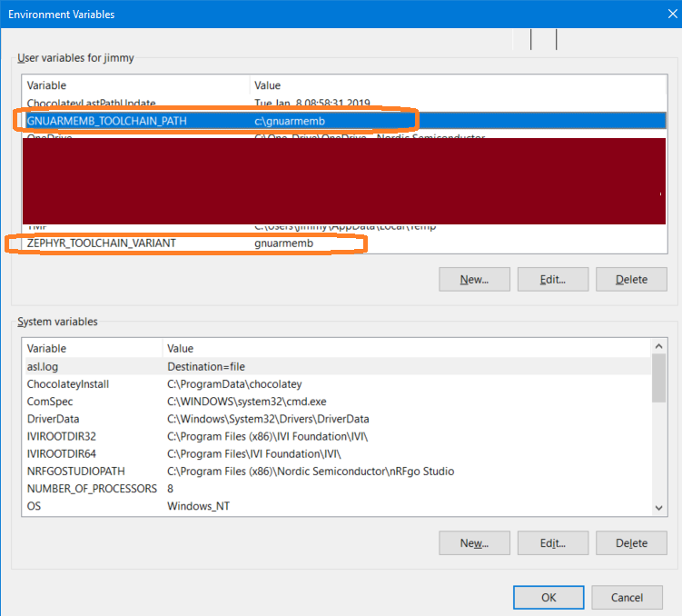Sort system variables by Variable column header
This screenshot has height=616, width=682.
[91, 348]
